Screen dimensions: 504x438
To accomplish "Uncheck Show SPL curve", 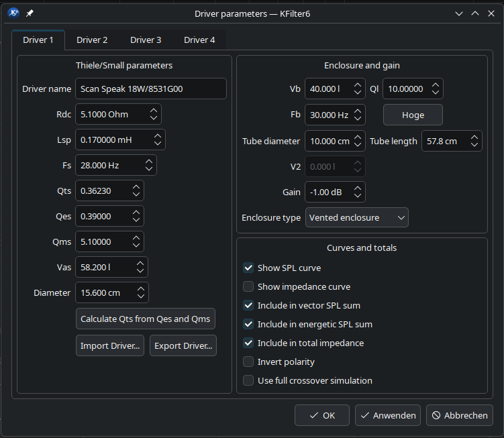I will pyautogui.click(x=248, y=268).
